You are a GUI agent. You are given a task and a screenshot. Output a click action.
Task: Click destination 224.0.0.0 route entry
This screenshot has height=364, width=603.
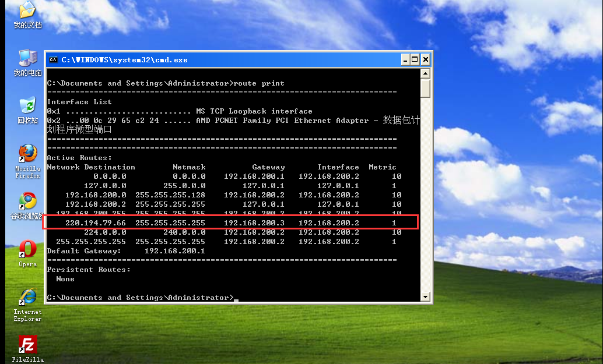click(105, 232)
